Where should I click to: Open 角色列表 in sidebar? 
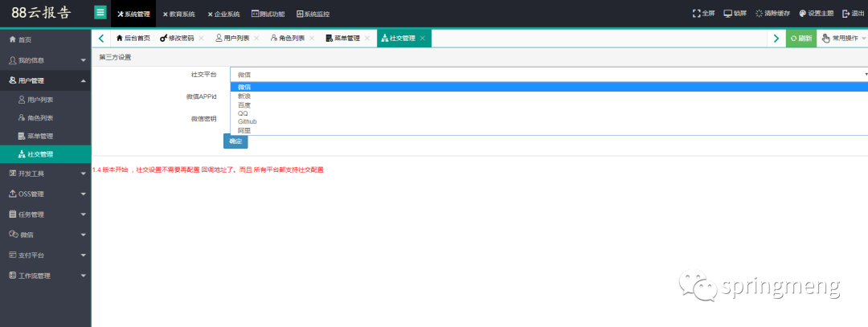pos(45,118)
